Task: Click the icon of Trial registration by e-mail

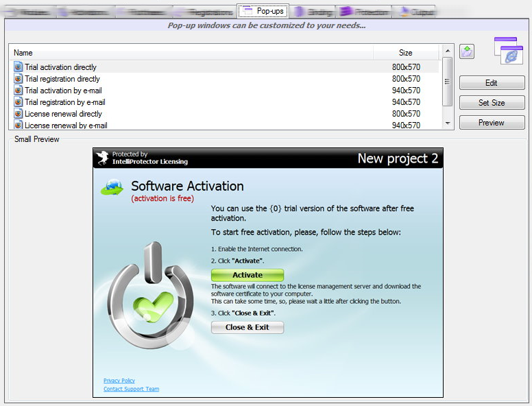Action: pyautogui.click(x=19, y=101)
